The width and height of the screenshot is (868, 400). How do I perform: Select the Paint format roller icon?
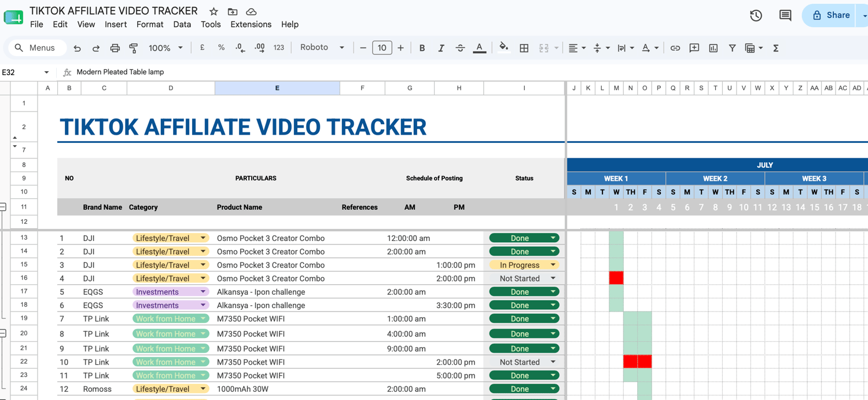point(134,48)
